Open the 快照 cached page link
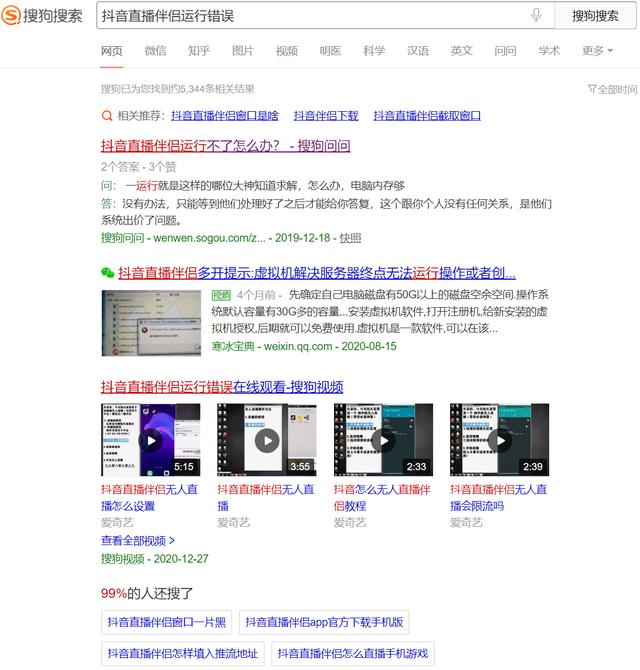Screen dimensions: 640x670 [350, 238]
